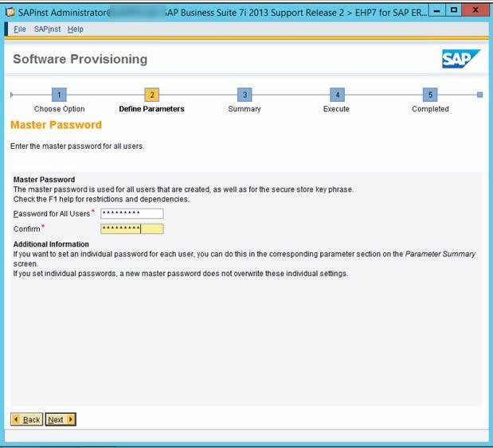Click the 'Master Password' orange heading
The width and height of the screenshot is (493, 448).
[x=57, y=125]
